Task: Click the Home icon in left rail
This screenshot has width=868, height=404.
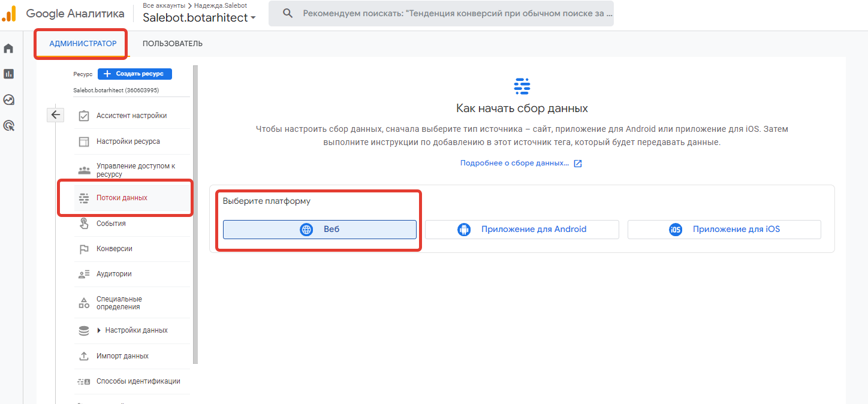Action: (x=8, y=49)
